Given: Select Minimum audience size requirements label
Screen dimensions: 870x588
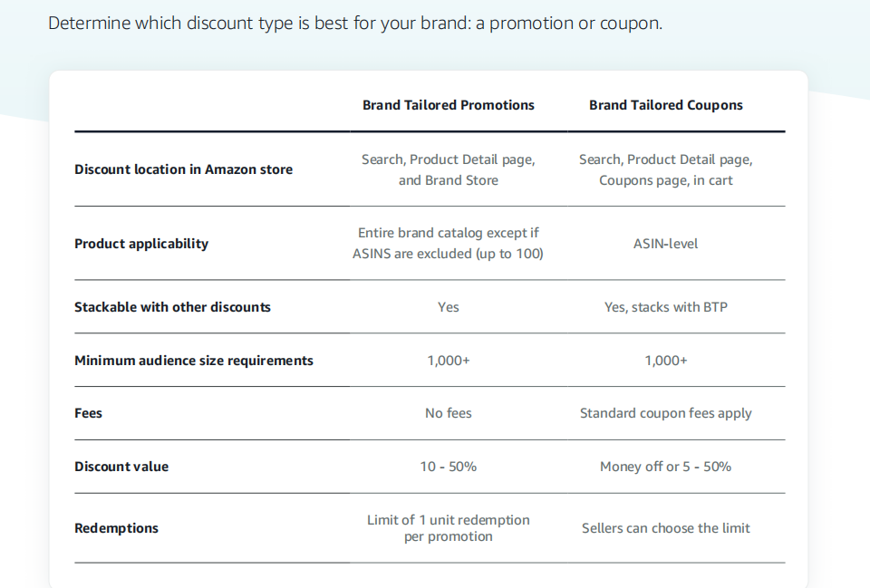Looking at the screenshot, I should pyautogui.click(x=194, y=361).
